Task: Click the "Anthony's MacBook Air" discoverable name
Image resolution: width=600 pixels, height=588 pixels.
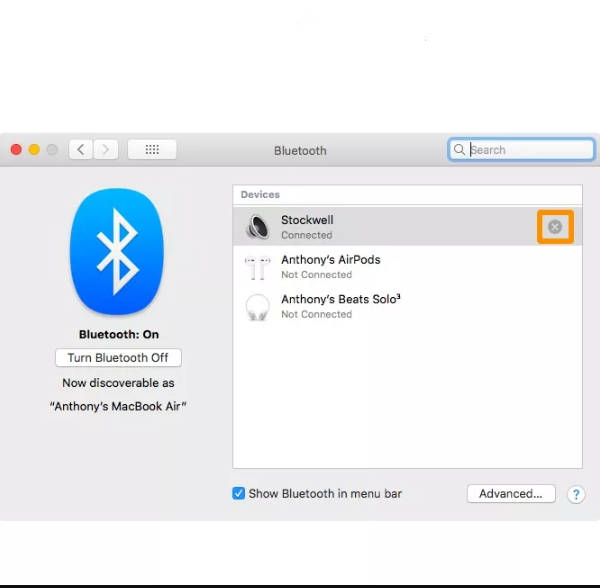Action: click(118, 406)
